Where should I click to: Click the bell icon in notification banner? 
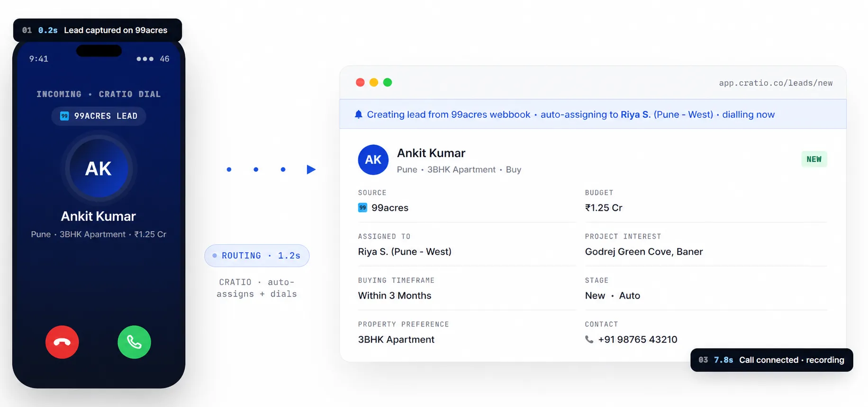[359, 114]
